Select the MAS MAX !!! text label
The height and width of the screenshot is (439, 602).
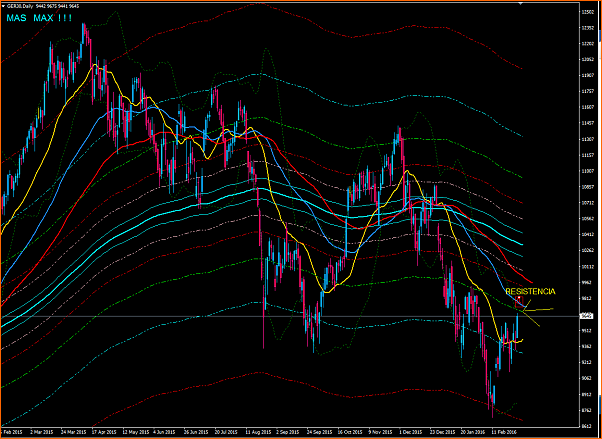click(39, 18)
